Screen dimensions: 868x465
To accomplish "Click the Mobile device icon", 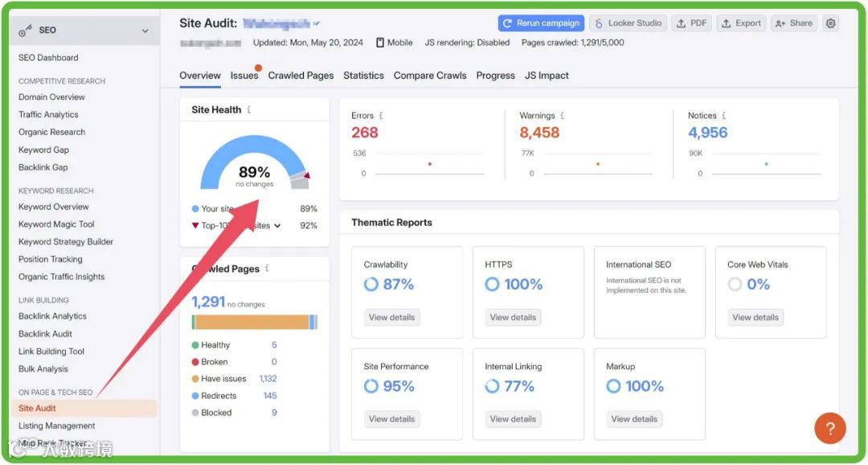I will [x=379, y=43].
